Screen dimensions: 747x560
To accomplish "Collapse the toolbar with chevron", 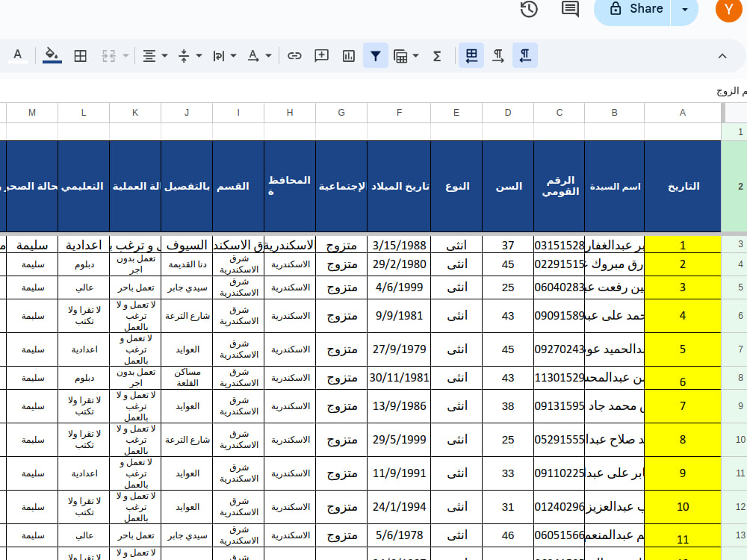I will coord(722,56).
